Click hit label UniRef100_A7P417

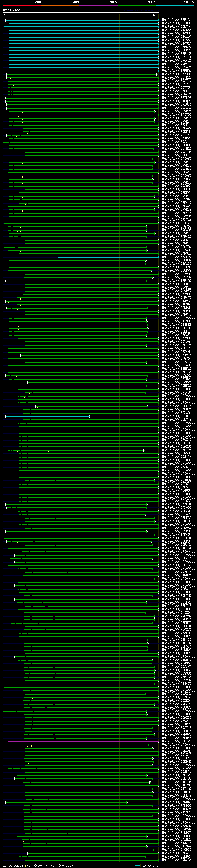click(176, 203)
